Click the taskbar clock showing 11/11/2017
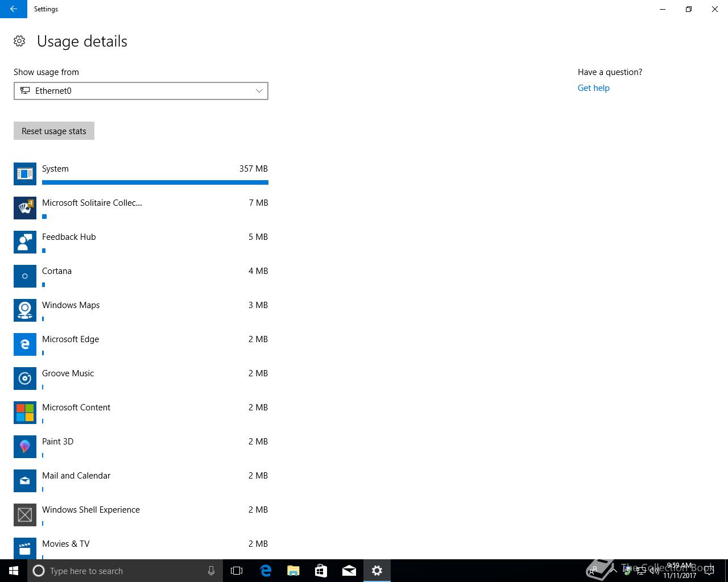 (x=680, y=571)
